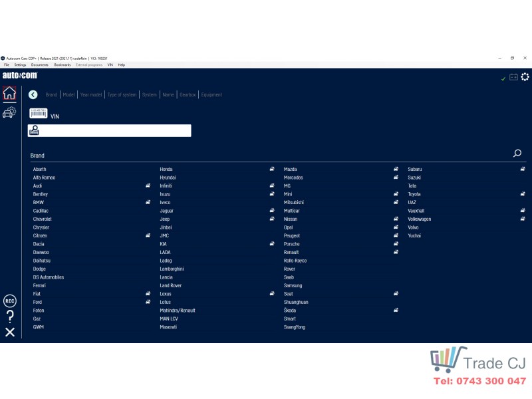Viewport: 532px width, 399px height.
Task: Open the vehicle diagnostics car icon
Action: tap(9, 112)
